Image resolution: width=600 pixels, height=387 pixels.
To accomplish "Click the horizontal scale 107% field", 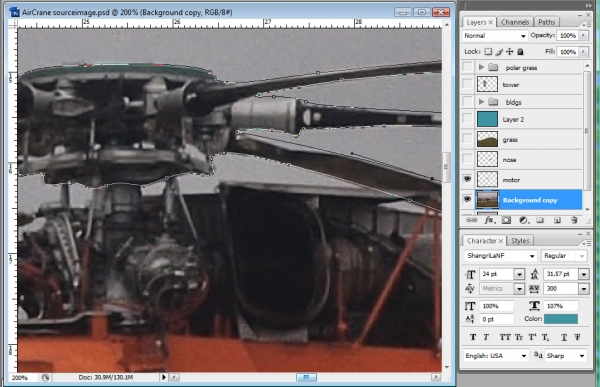I will click(561, 306).
